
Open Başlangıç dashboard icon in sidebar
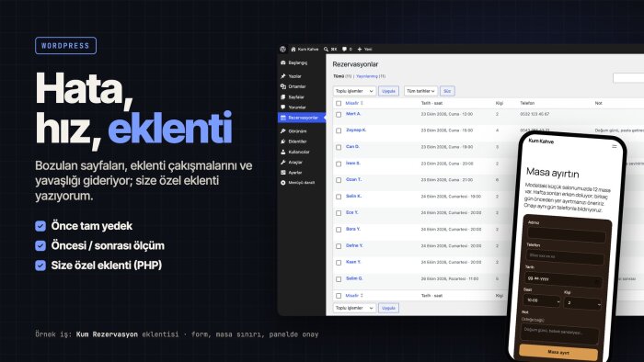(283, 62)
